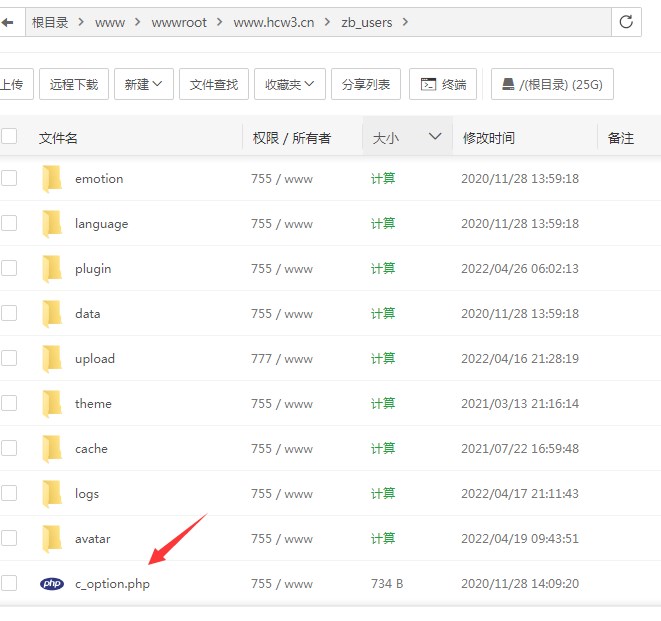Toggle the select-all checkbox in header

(x=9, y=137)
